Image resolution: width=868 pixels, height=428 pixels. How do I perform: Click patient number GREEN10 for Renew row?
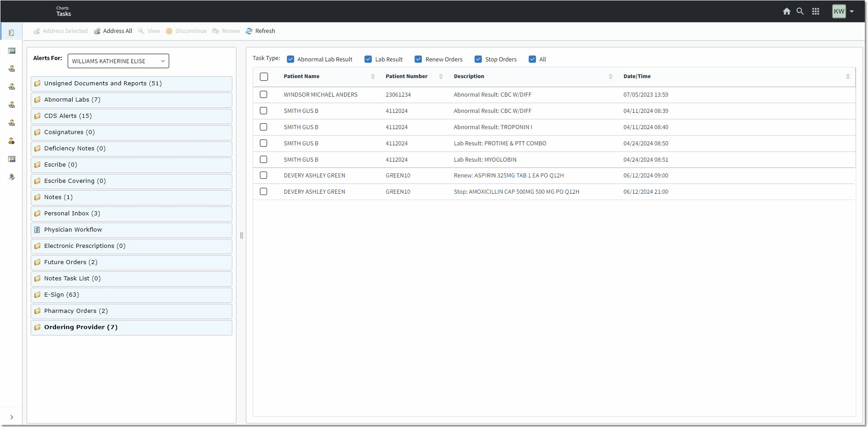(x=398, y=175)
